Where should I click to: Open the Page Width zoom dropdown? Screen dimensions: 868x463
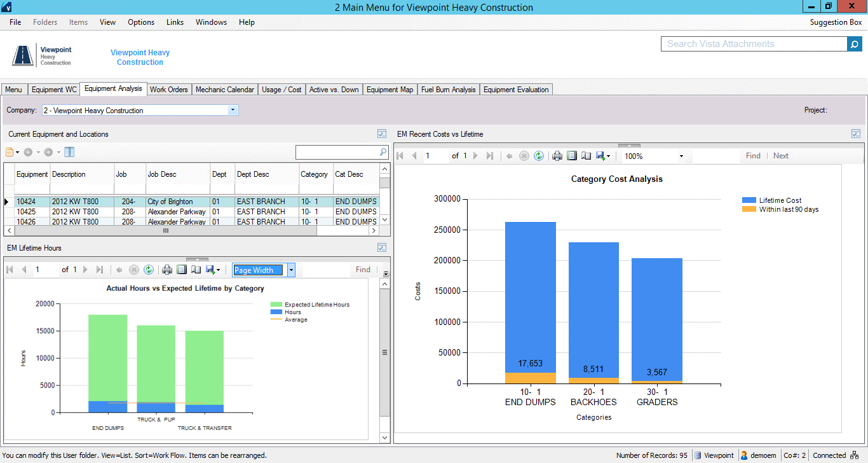pyautogui.click(x=291, y=270)
